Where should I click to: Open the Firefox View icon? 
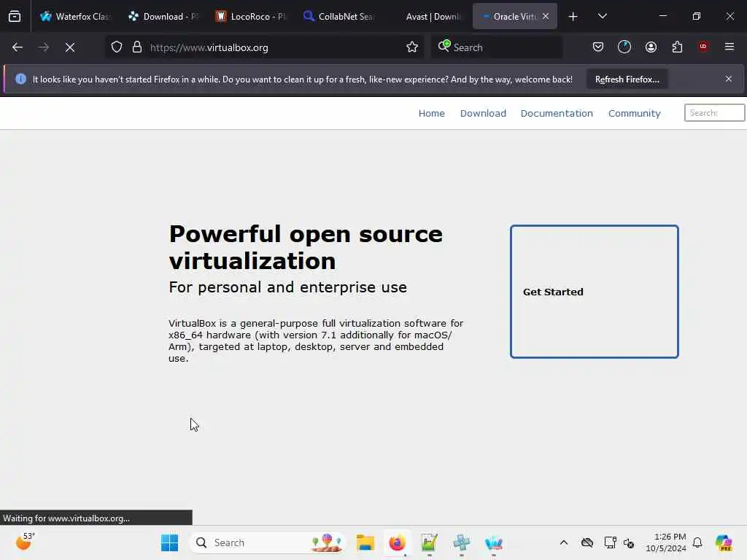click(x=15, y=17)
